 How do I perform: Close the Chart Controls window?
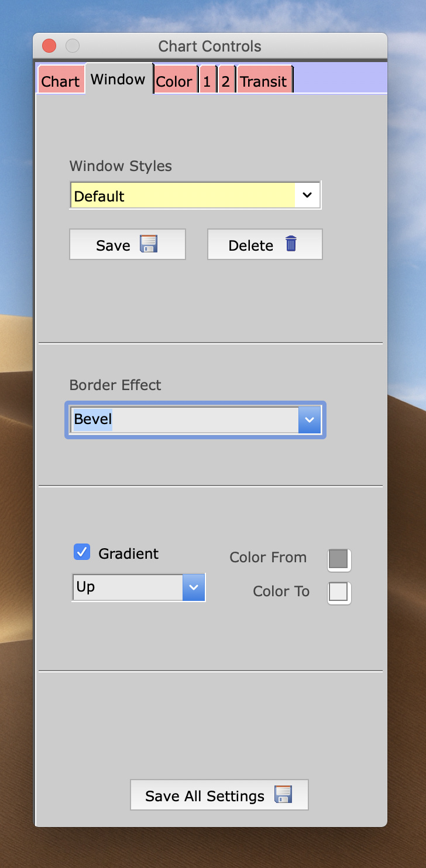click(x=49, y=46)
